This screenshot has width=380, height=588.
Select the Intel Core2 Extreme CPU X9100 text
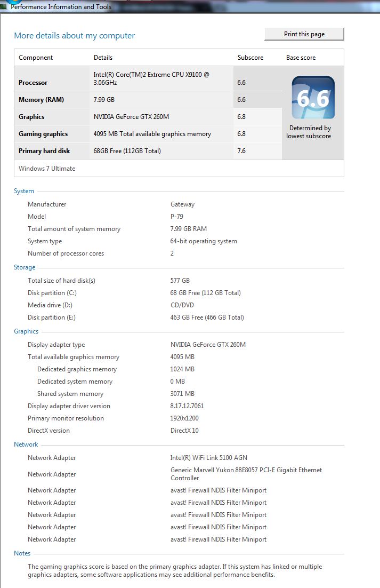[x=151, y=78]
